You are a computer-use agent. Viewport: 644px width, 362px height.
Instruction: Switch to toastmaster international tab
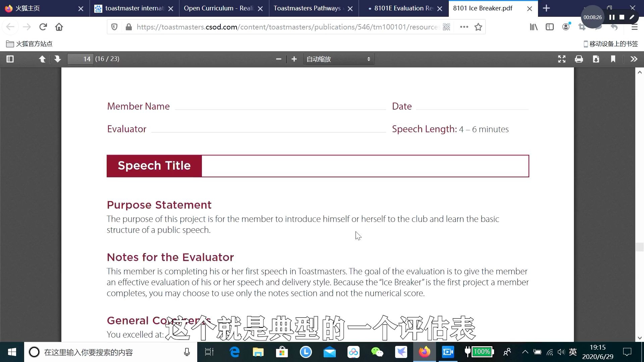click(x=131, y=8)
